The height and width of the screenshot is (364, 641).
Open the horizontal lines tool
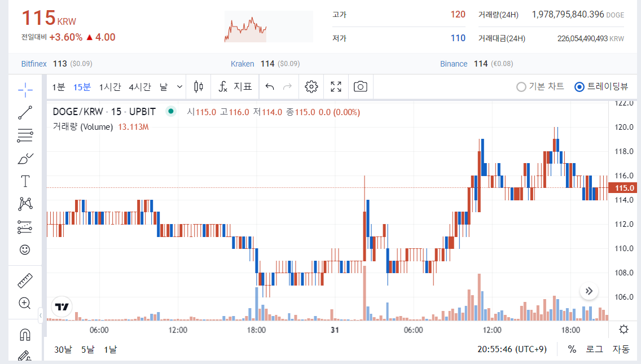click(x=25, y=135)
